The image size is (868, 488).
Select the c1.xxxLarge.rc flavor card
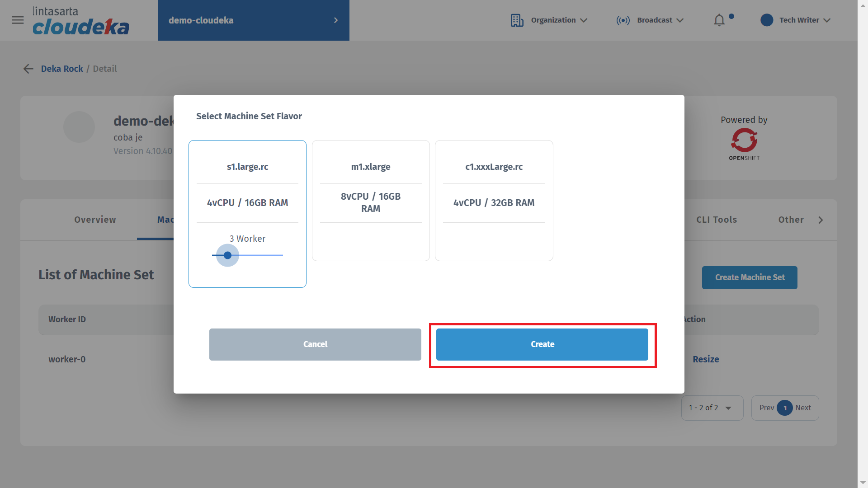[x=494, y=200]
